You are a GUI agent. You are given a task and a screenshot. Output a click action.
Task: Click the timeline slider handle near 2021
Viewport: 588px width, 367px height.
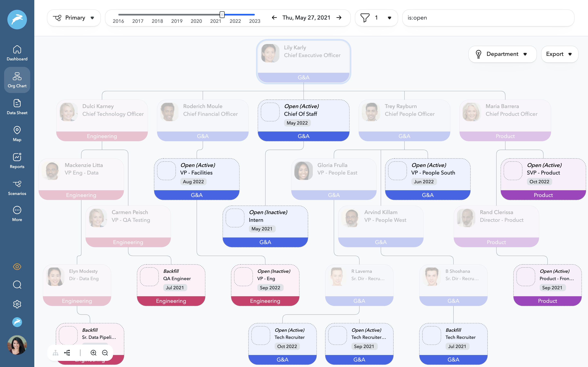222,14
